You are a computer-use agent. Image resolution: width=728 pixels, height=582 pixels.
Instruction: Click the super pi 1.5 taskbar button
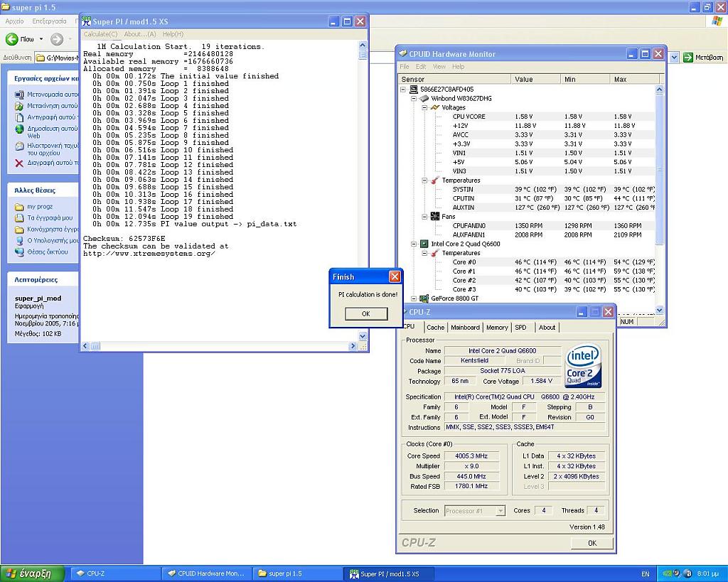[297, 573]
